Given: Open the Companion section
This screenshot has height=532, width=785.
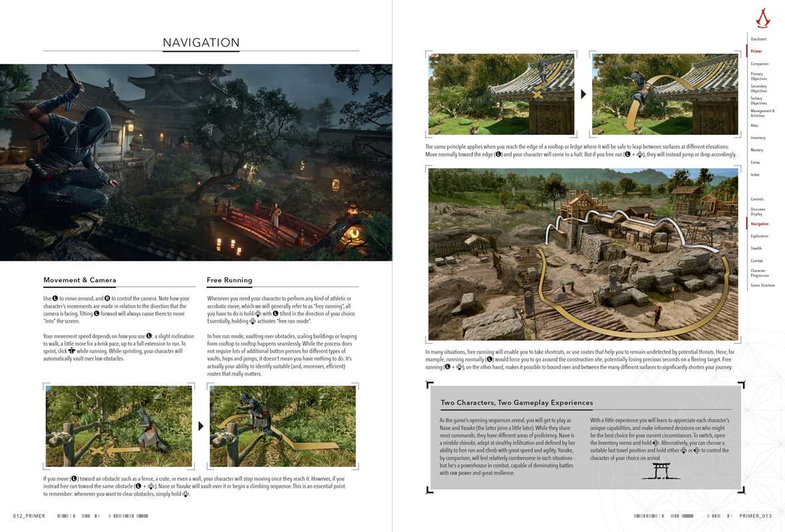Looking at the screenshot, I should pos(760,63).
